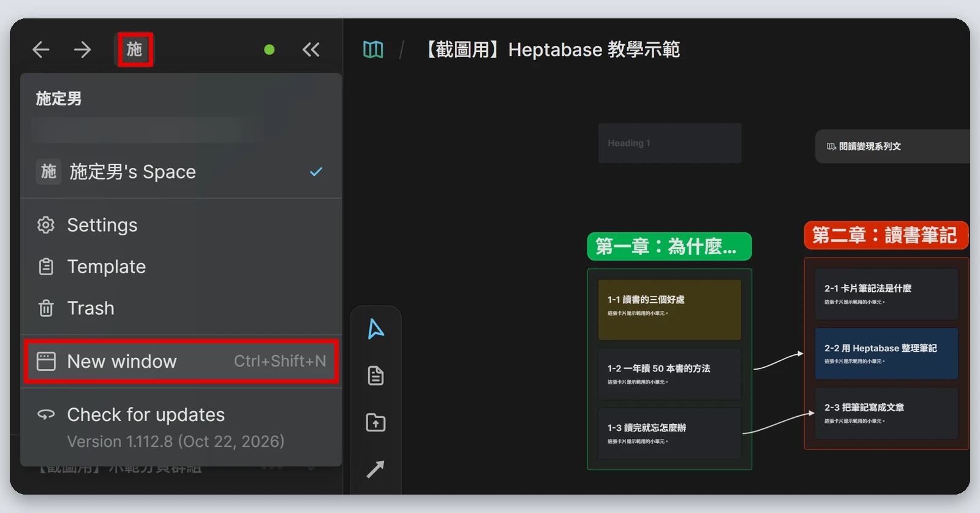Click the whiteboard icon on 閱讀變現系列文

pos(831,146)
